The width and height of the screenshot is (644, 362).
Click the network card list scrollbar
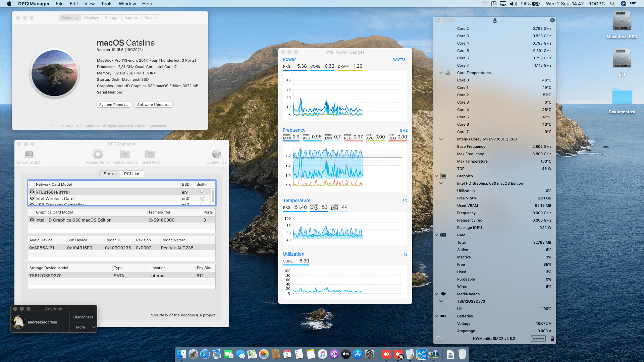[x=213, y=196]
